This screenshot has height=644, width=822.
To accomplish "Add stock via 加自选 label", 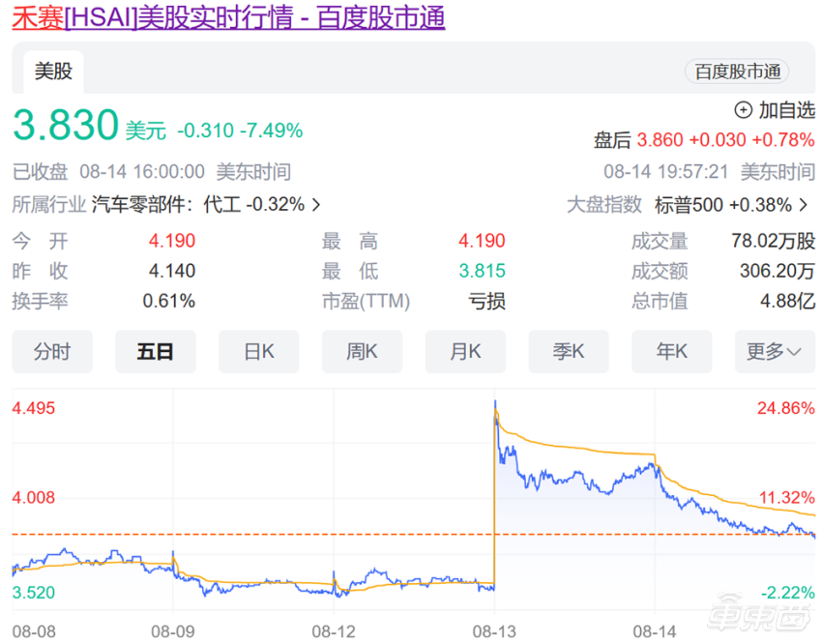I will (787, 110).
